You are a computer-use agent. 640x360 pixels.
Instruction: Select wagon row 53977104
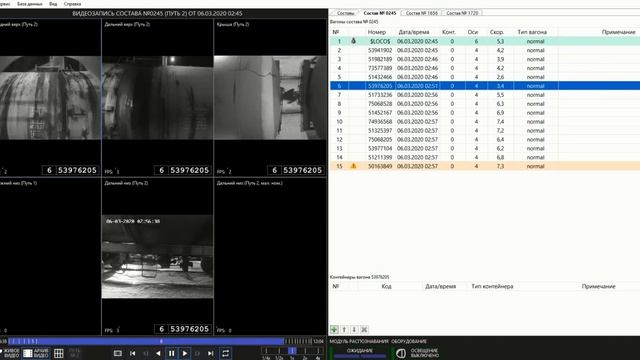[x=485, y=148]
